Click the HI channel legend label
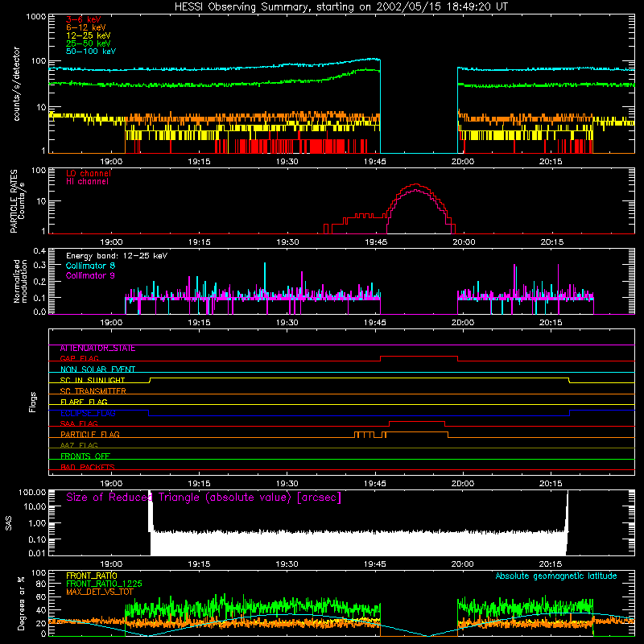 [x=88, y=182]
